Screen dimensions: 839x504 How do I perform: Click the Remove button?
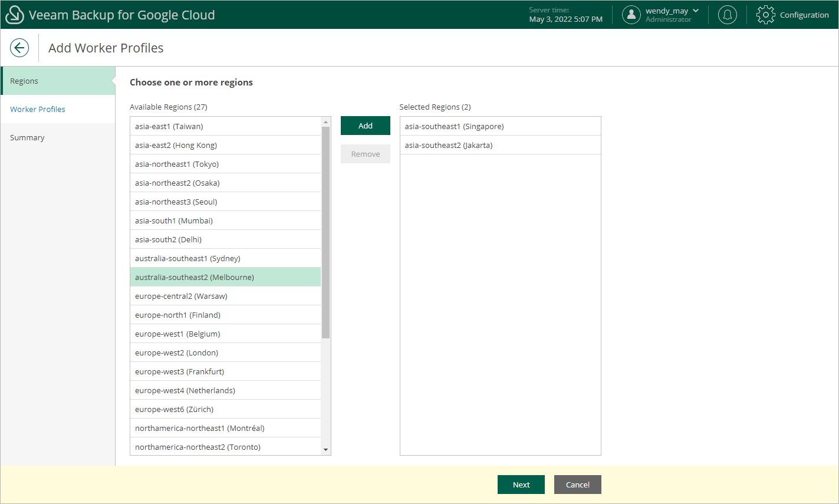[366, 154]
